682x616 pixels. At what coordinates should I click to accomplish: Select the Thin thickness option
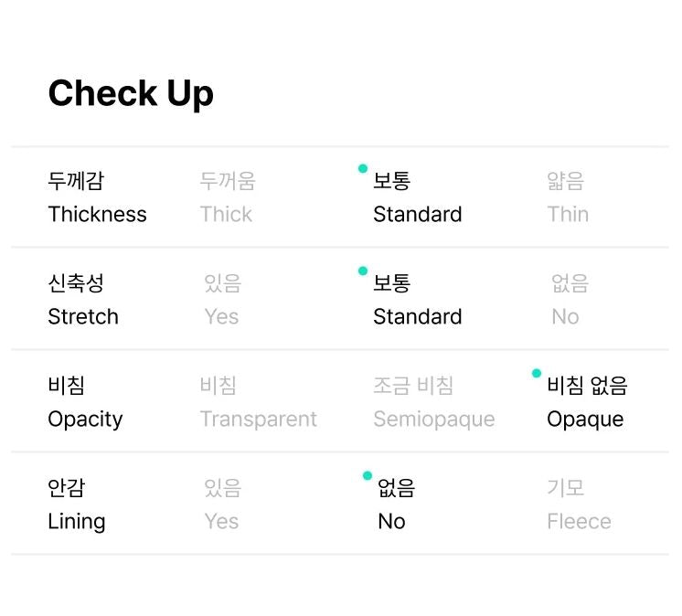567,197
